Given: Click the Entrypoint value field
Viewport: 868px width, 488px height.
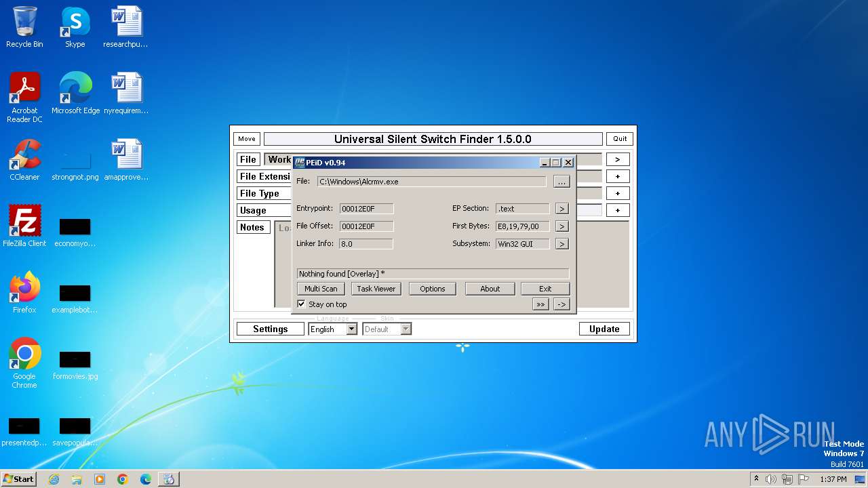Looking at the screenshot, I should pyautogui.click(x=366, y=209).
